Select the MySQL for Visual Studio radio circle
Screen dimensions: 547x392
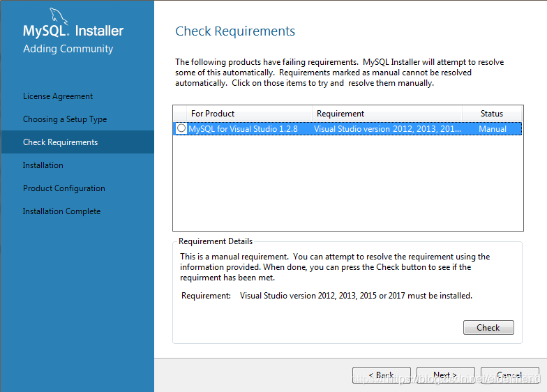181,128
